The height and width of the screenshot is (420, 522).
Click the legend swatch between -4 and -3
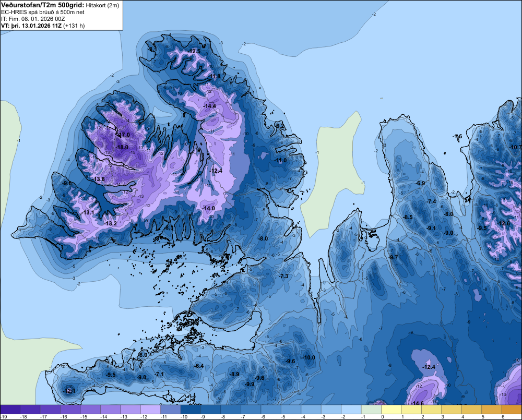coord(311,410)
